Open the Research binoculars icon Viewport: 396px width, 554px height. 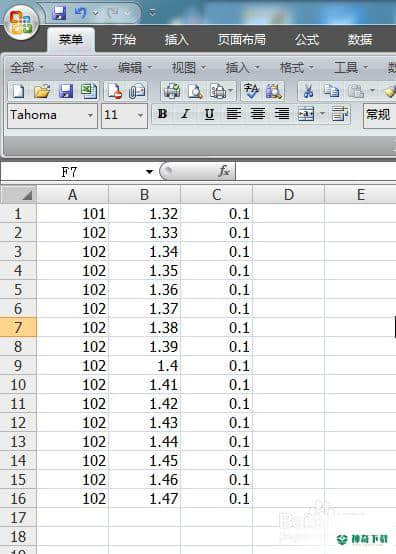[274, 91]
